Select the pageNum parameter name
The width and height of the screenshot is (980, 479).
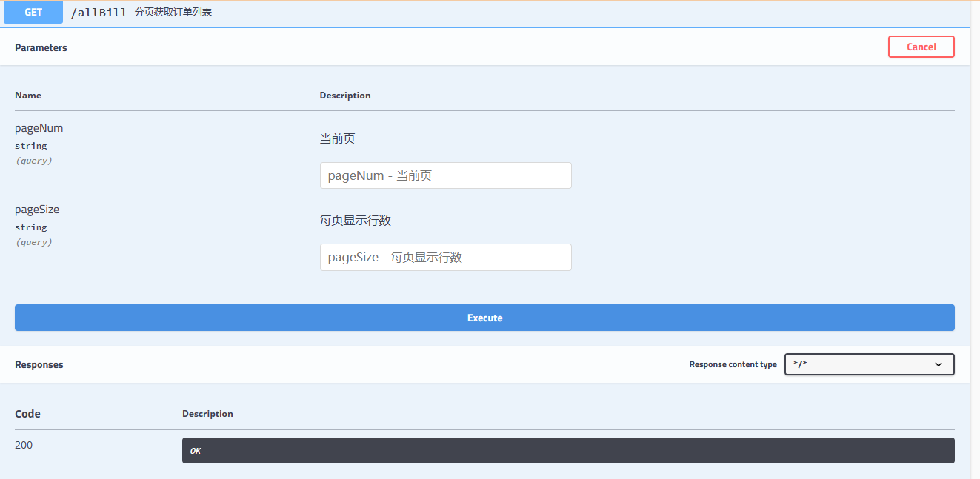coord(39,128)
